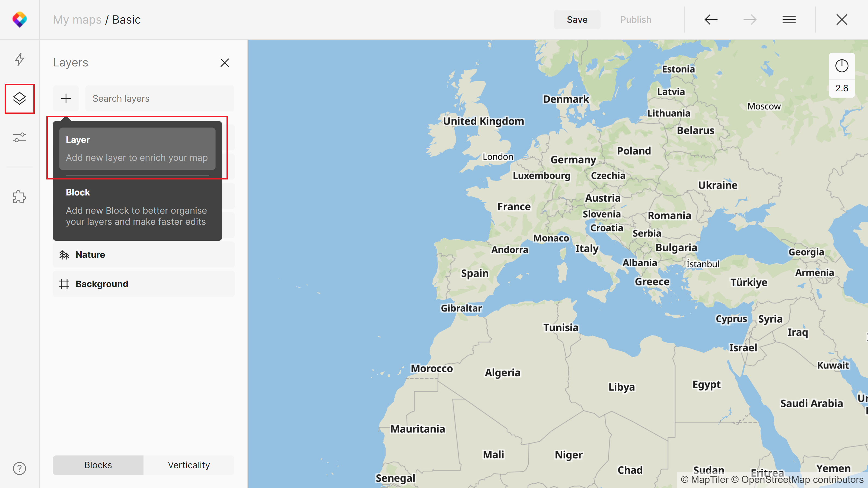
Task: Click the MapTiler logo icon
Action: (x=20, y=20)
